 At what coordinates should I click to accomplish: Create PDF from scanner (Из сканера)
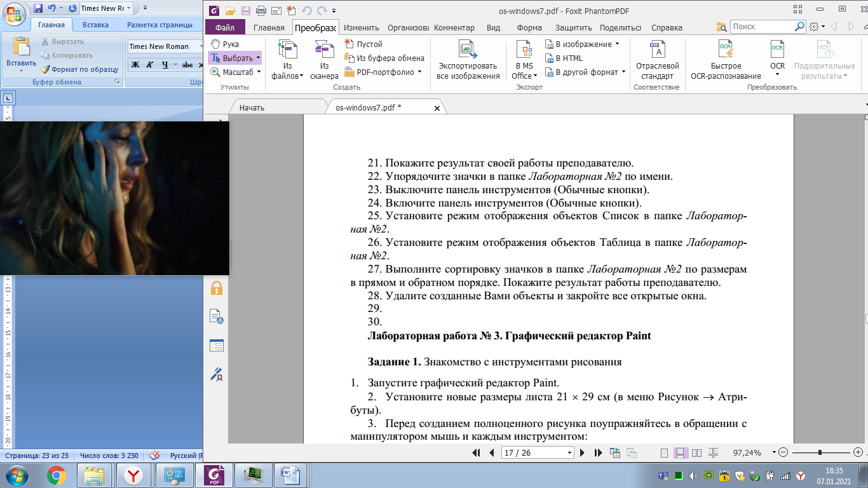pyautogui.click(x=324, y=60)
